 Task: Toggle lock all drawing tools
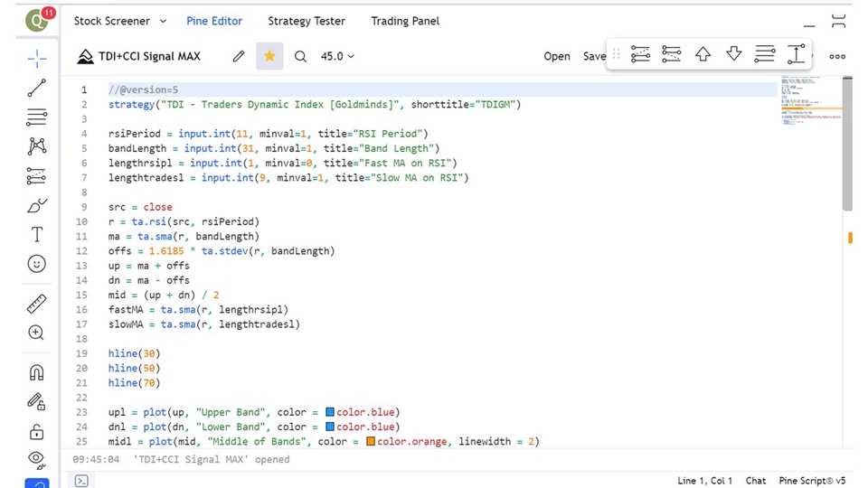[37, 431]
